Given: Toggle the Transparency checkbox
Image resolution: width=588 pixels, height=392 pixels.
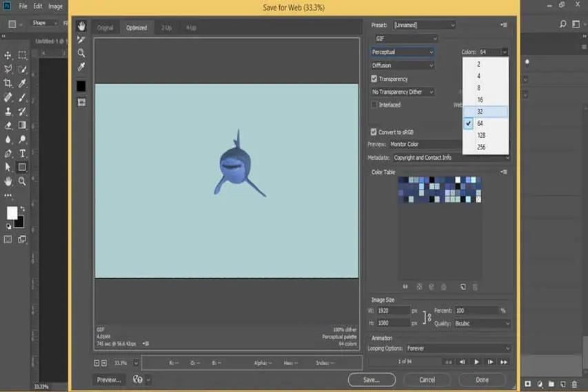Looking at the screenshot, I should point(374,79).
